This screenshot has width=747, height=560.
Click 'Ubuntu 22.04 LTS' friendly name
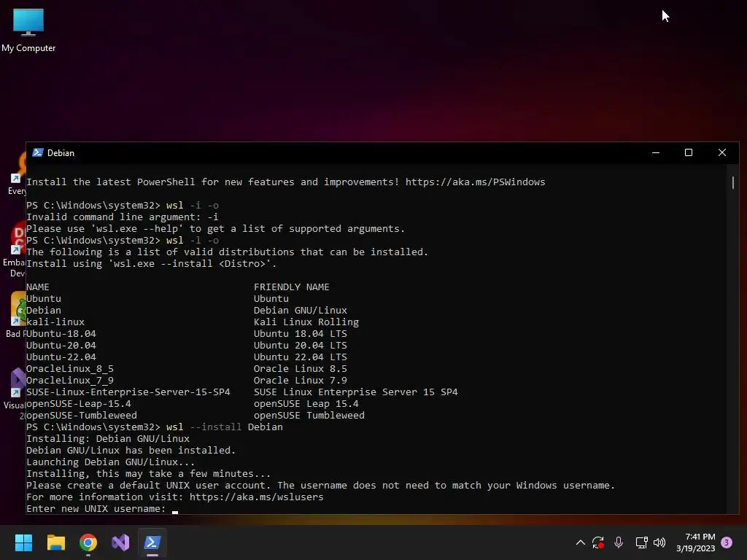click(300, 357)
